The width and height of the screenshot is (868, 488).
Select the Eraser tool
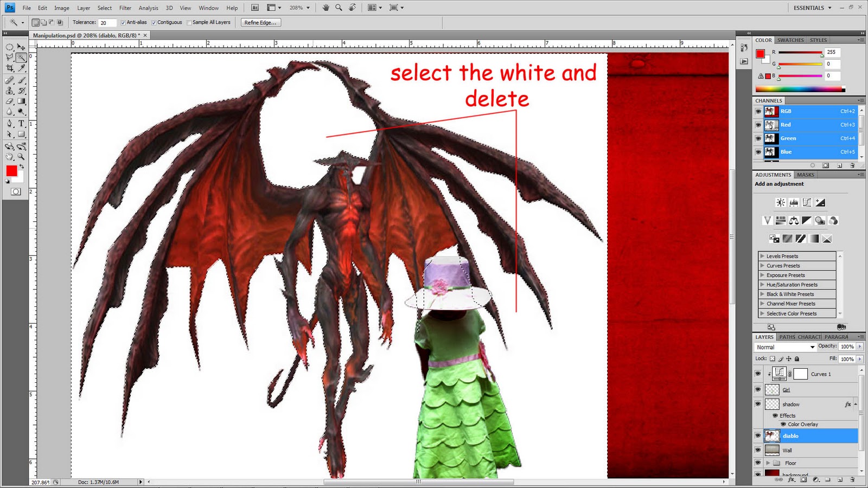click(x=10, y=101)
